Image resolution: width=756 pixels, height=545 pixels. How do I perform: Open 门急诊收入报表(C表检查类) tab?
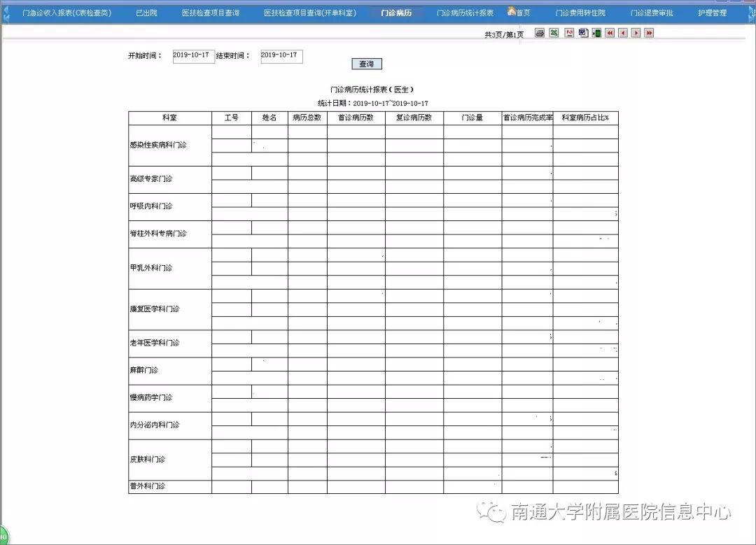(67, 13)
